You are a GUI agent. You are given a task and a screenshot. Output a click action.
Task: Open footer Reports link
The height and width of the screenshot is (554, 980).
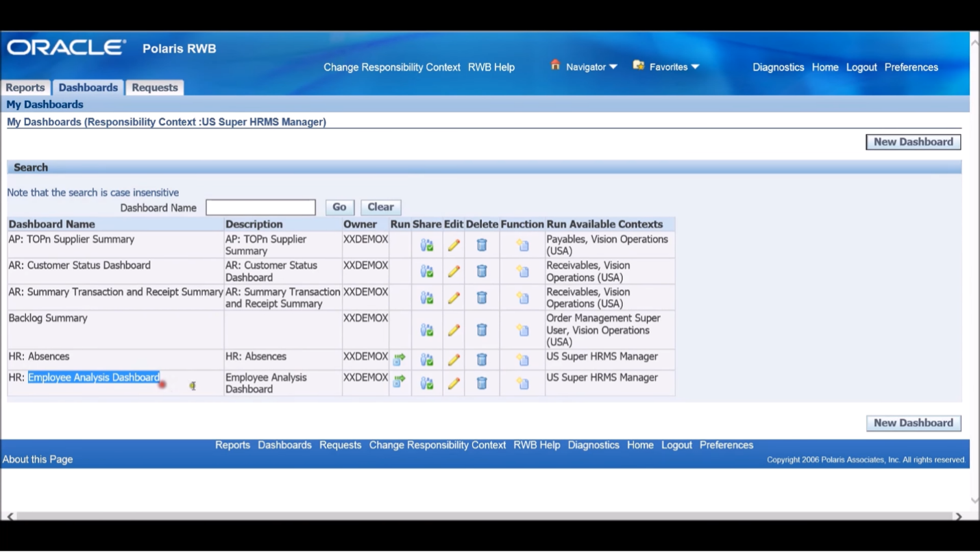233,445
